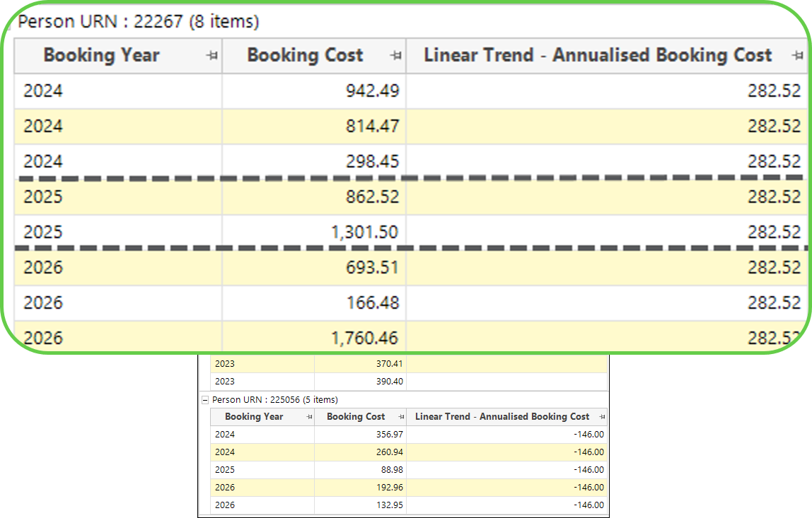Screen dimensions: 812x518
Task: Select year 2026 in the 132.95 row
Action: 262,505
